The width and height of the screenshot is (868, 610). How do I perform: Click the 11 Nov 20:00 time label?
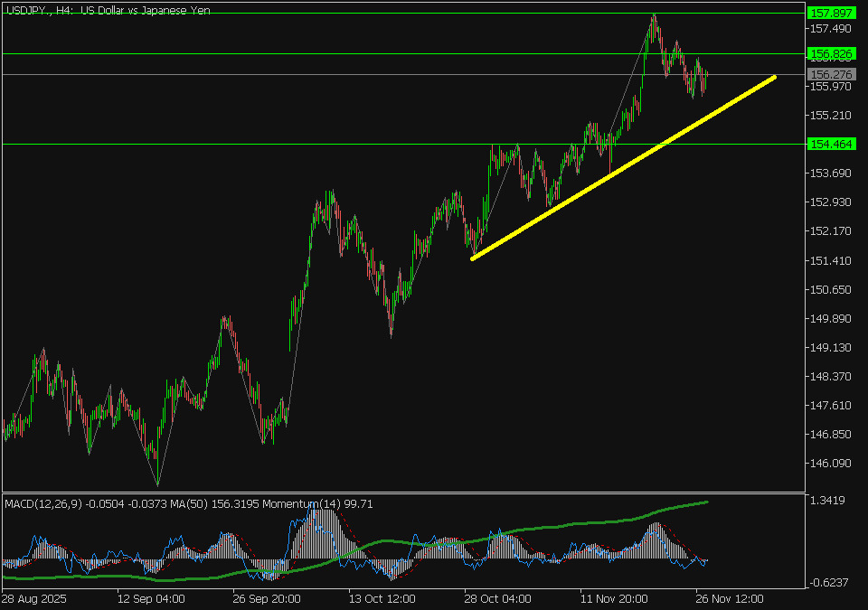(x=614, y=599)
